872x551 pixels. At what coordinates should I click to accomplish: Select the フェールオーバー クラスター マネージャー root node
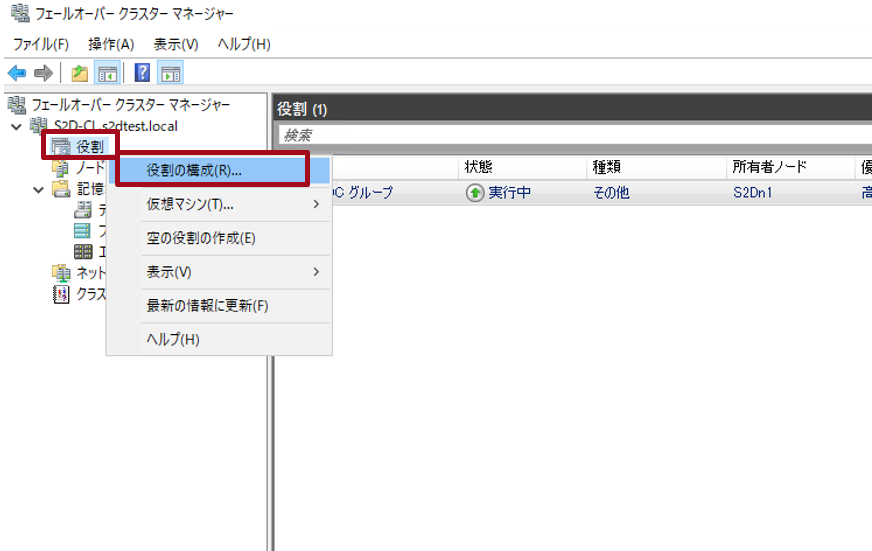coord(130,105)
